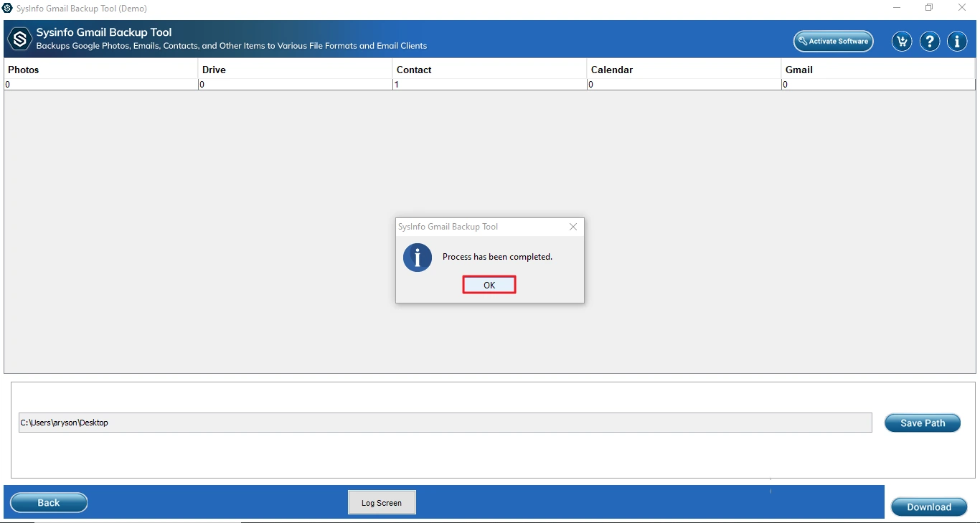980x523 pixels.
Task: Confirm the dialog by clicking OK
Action: coord(489,285)
